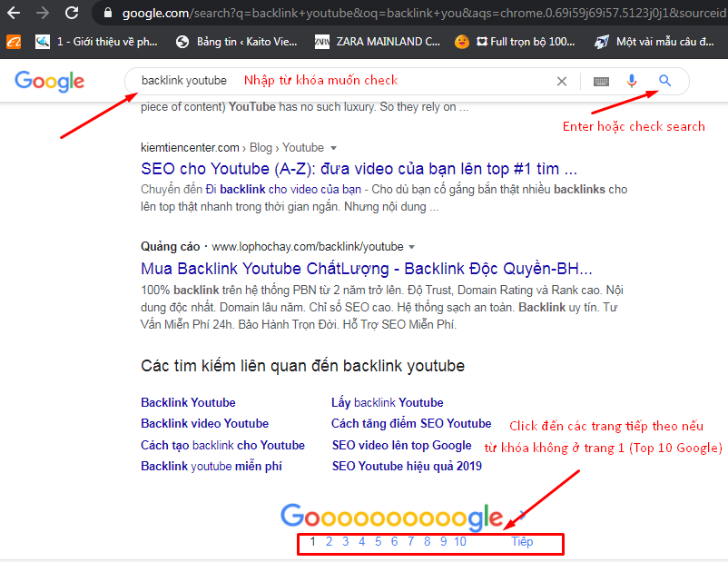The width and height of the screenshot is (728, 562).
Task: Select related search 'Cách tạo backlink cho Youtube'
Action: [223, 445]
